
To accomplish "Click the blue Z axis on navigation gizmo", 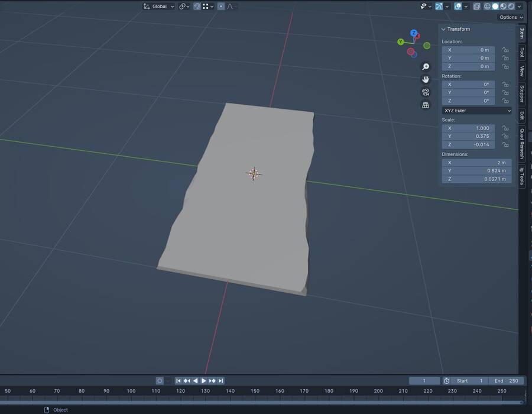I will click(414, 33).
